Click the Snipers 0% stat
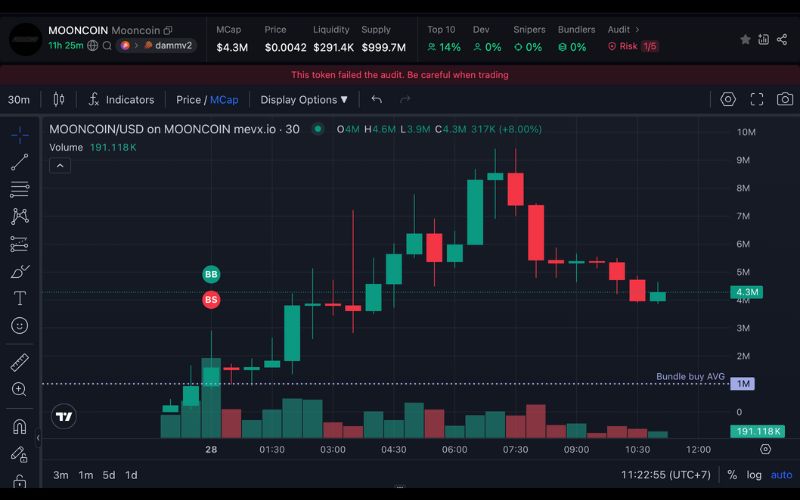The image size is (800, 500). [529, 39]
